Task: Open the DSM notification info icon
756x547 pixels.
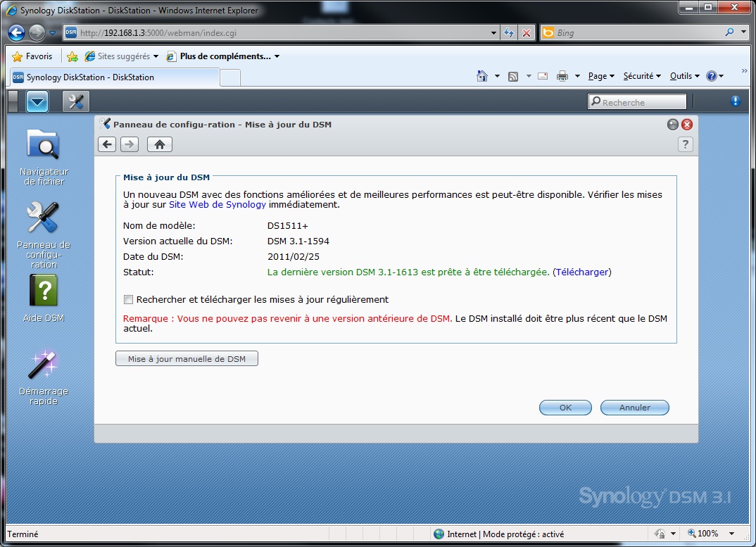Action: click(735, 101)
